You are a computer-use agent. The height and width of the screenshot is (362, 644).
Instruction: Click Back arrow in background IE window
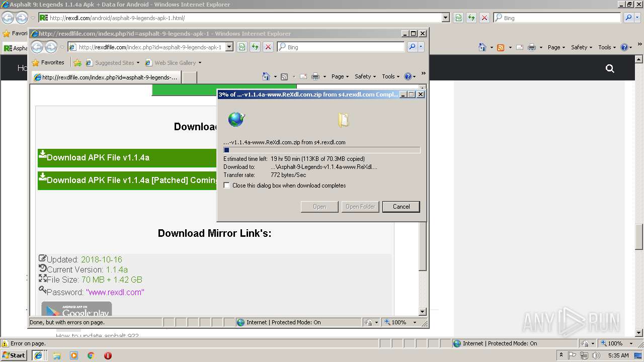coord(8,18)
